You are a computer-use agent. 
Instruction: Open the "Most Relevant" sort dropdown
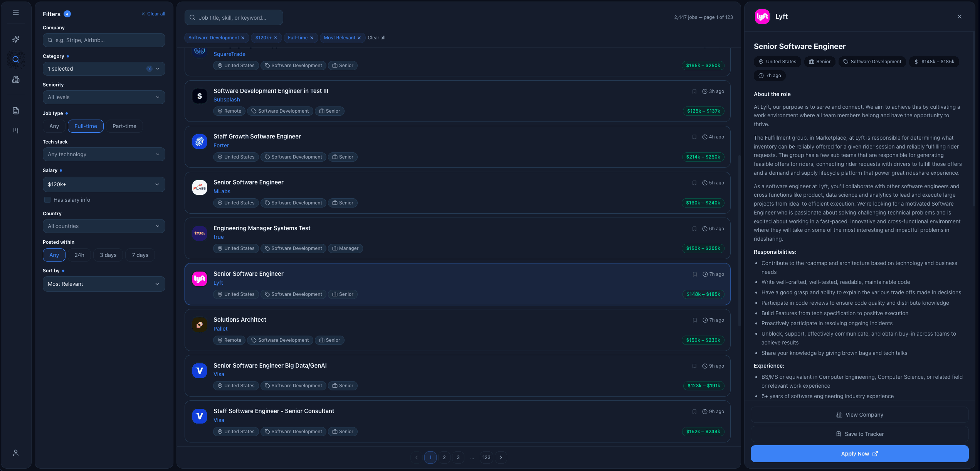[104, 284]
